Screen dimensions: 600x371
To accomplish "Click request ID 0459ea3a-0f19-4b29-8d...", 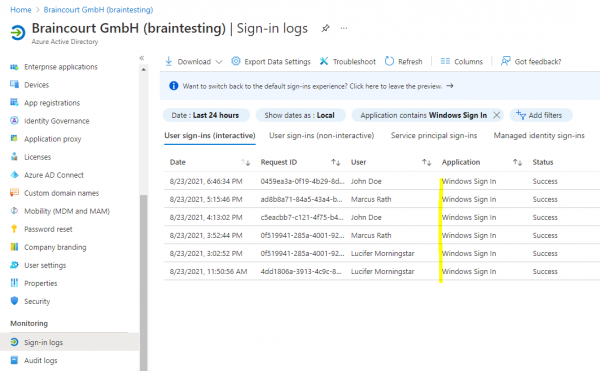I will pyautogui.click(x=302, y=181).
